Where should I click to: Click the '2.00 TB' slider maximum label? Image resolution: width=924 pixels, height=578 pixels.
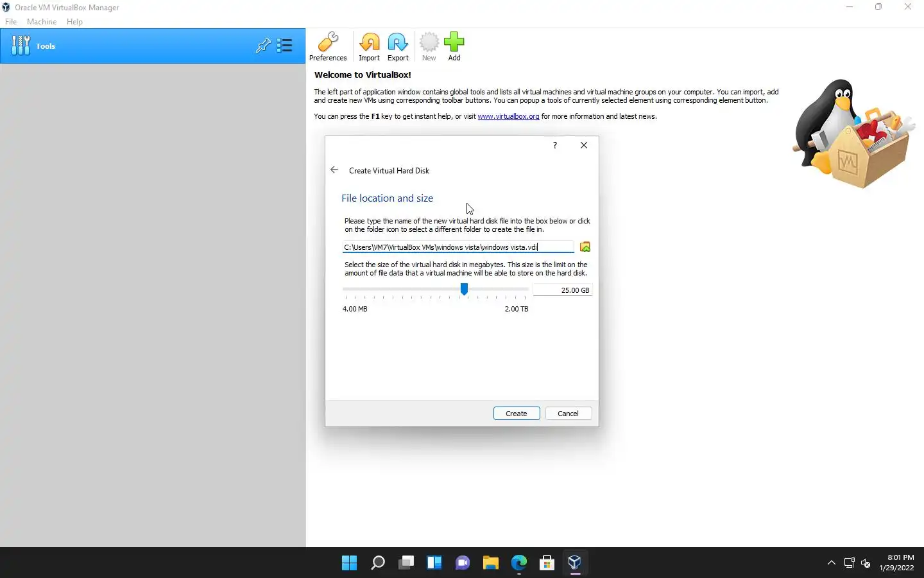(x=517, y=309)
